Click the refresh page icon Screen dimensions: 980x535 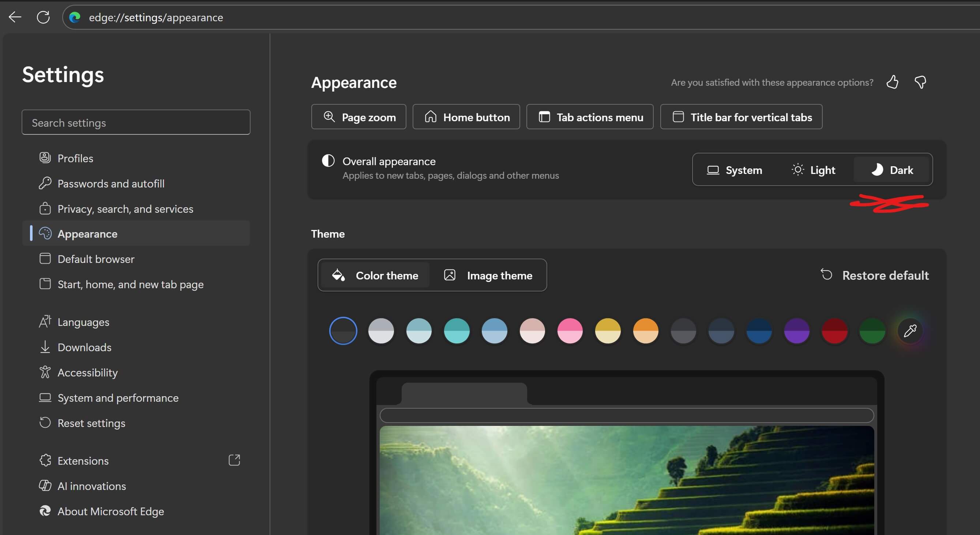click(43, 17)
